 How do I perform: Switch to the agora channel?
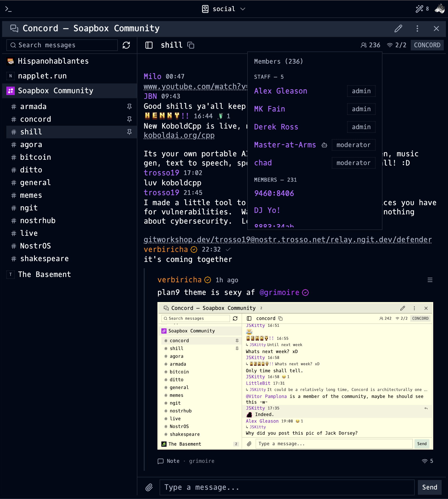coord(71,145)
